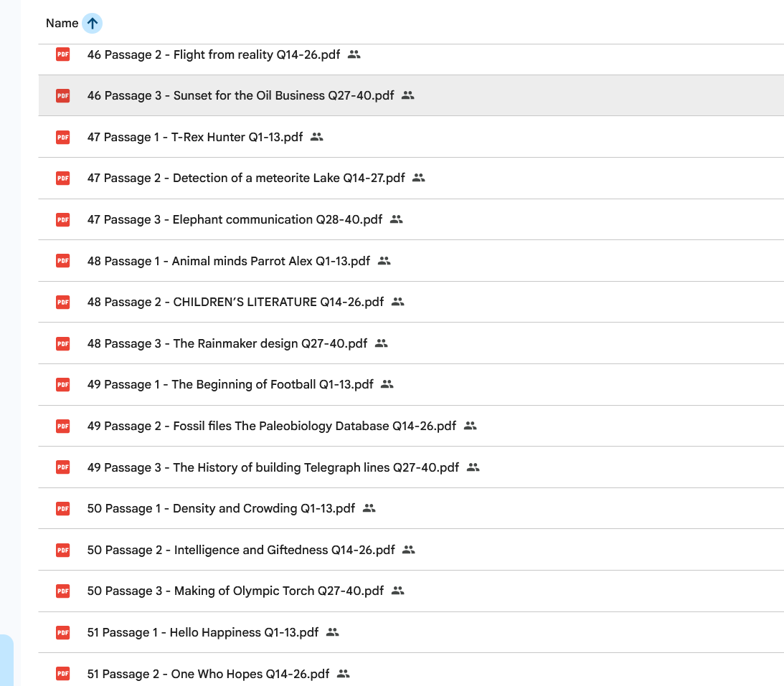Click shared people icon beside Detection of meteorite Lake
The height and width of the screenshot is (686, 784).
point(419,178)
